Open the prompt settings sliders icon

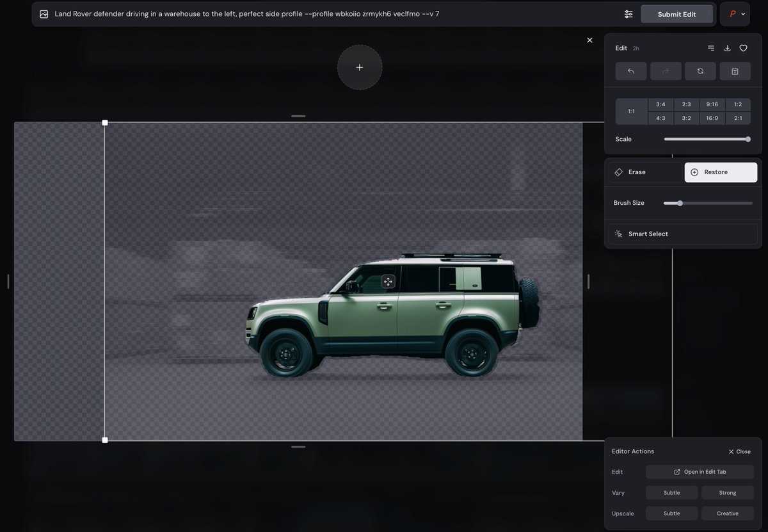point(628,14)
